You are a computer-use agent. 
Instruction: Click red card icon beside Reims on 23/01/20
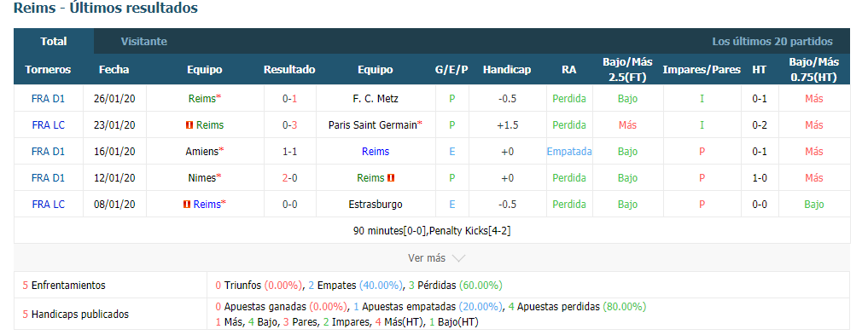[x=189, y=125]
